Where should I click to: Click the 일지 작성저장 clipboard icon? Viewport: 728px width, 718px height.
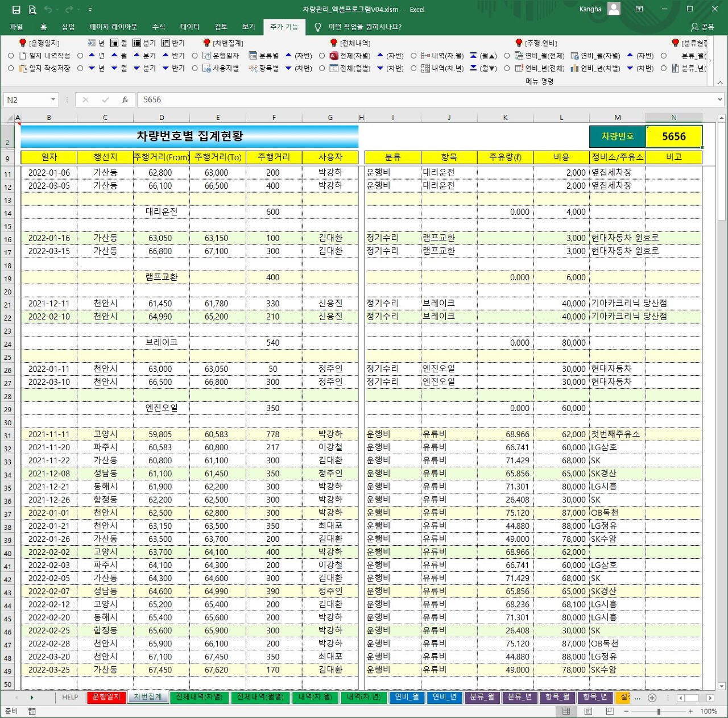[23, 68]
